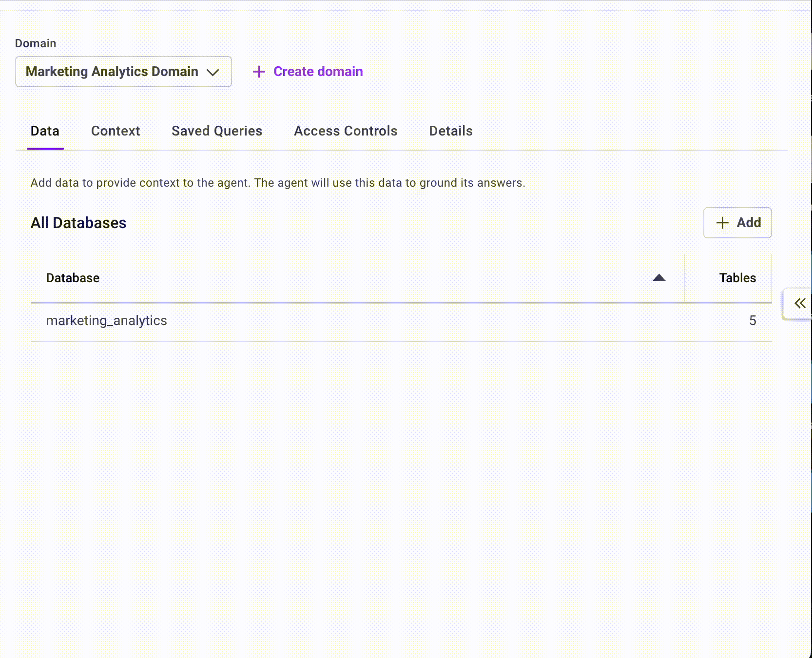This screenshot has height=658, width=812.
Task: Click the plus icon beside Create domain
Action: (259, 72)
